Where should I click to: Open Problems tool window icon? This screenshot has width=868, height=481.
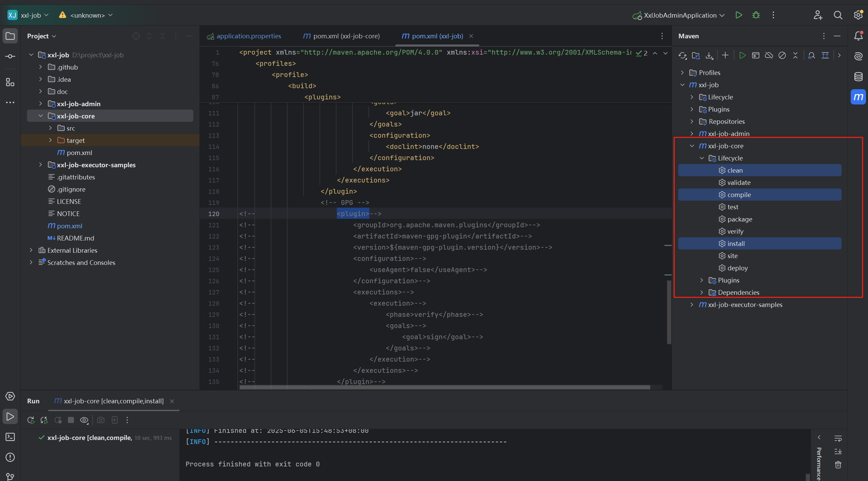pyautogui.click(x=10, y=457)
